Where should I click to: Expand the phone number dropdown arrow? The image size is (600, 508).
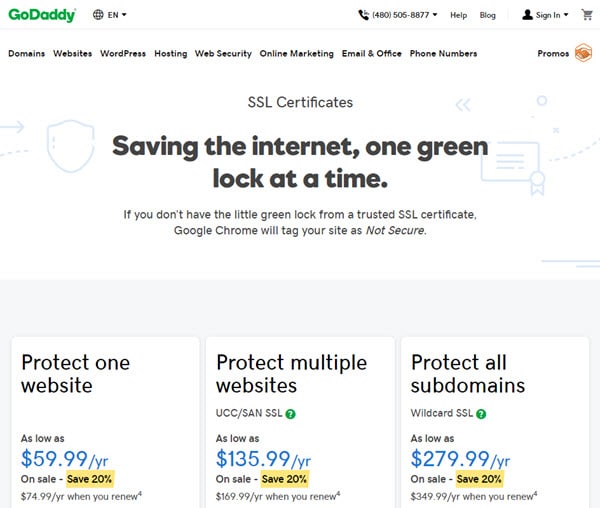pyautogui.click(x=435, y=15)
